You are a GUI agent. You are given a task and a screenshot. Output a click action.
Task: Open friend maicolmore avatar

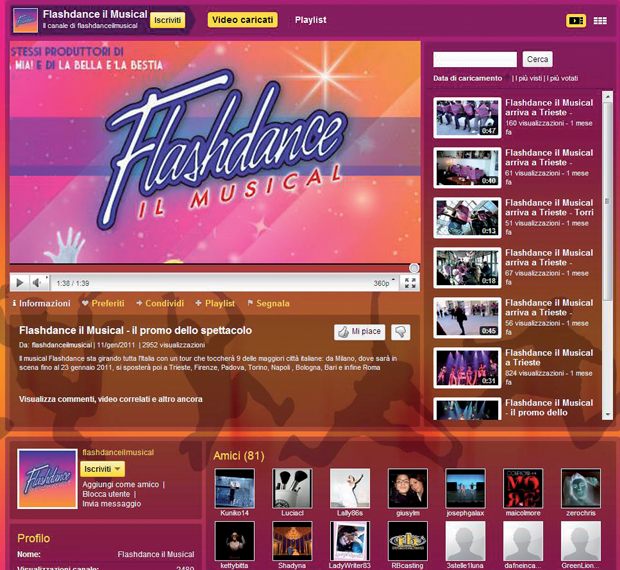523,489
